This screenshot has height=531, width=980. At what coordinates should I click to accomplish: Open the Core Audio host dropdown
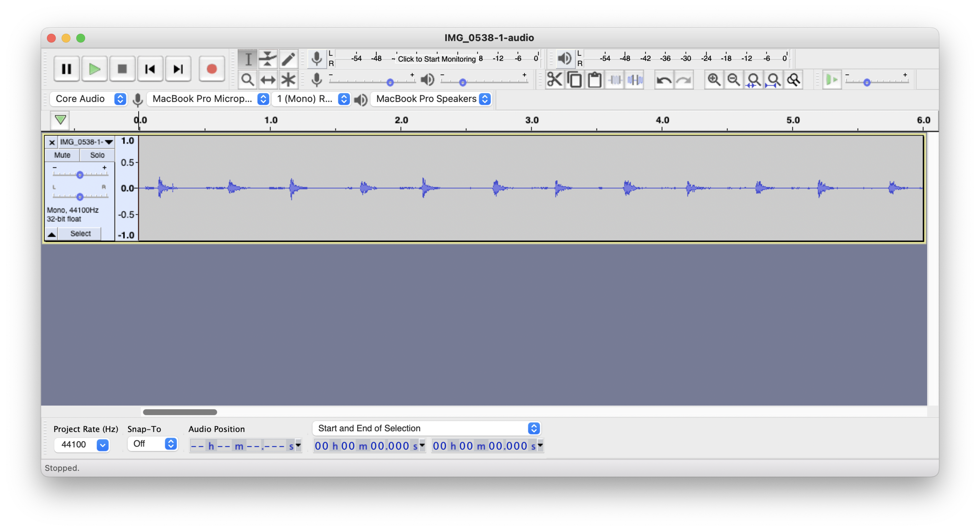click(89, 99)
